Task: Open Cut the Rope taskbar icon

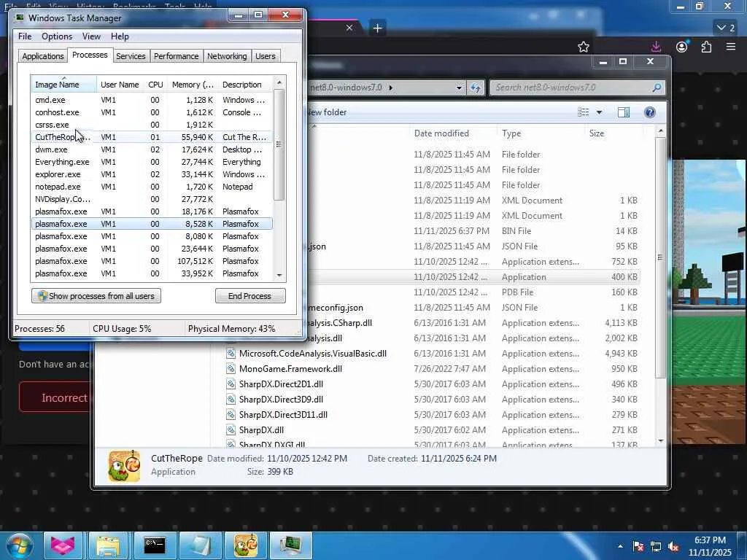Action: [x=245, y=545]
